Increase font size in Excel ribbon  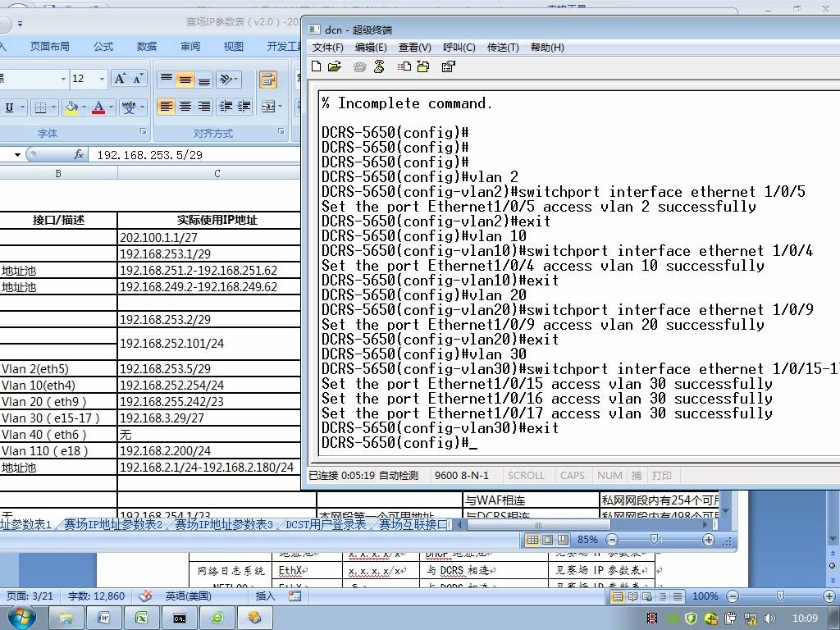tap(120, 79)
